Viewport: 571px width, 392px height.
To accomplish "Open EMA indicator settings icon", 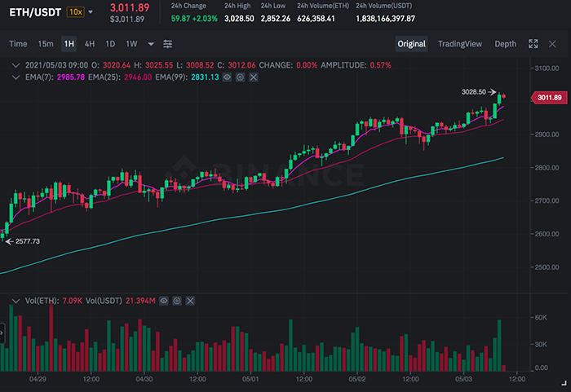I will coord(241,77).
